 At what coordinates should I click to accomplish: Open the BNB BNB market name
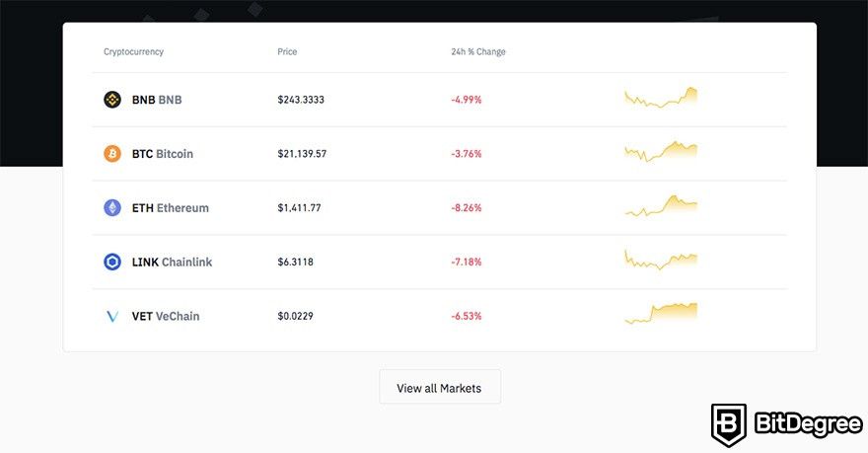(x=157, y=100)
